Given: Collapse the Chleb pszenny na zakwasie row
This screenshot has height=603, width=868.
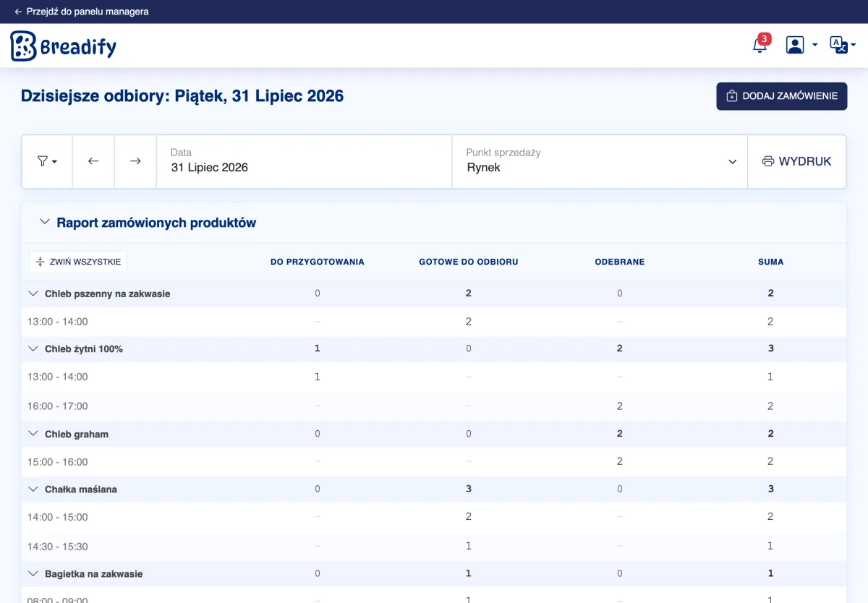Looking at the screenshot, I should tap(33, 294).
